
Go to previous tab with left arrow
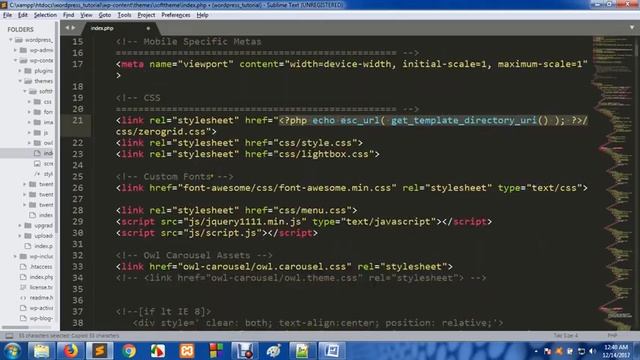pos(67,28)
